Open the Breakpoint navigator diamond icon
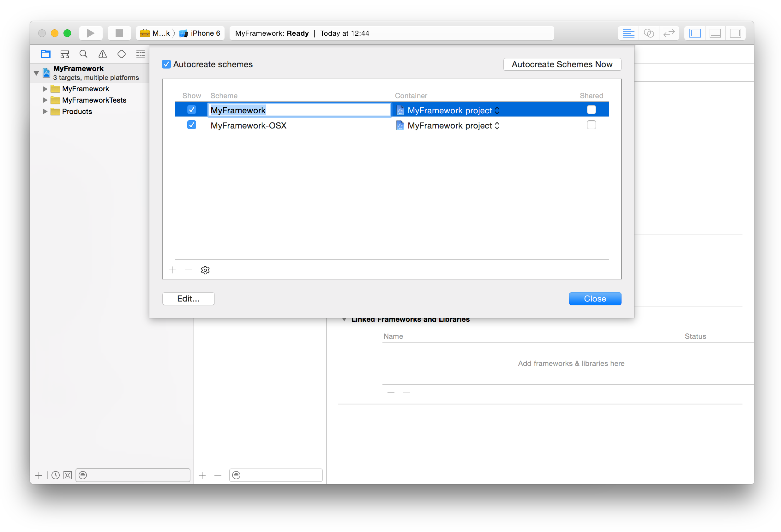The width and height of the screenshot is (781, 532). click(121, 54)
